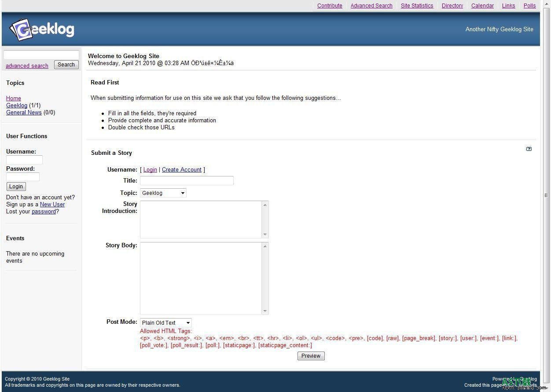This screenshot has height=392, width=551.
Task: Click the Geeklog logo in the header
Action: pos(42,29)
